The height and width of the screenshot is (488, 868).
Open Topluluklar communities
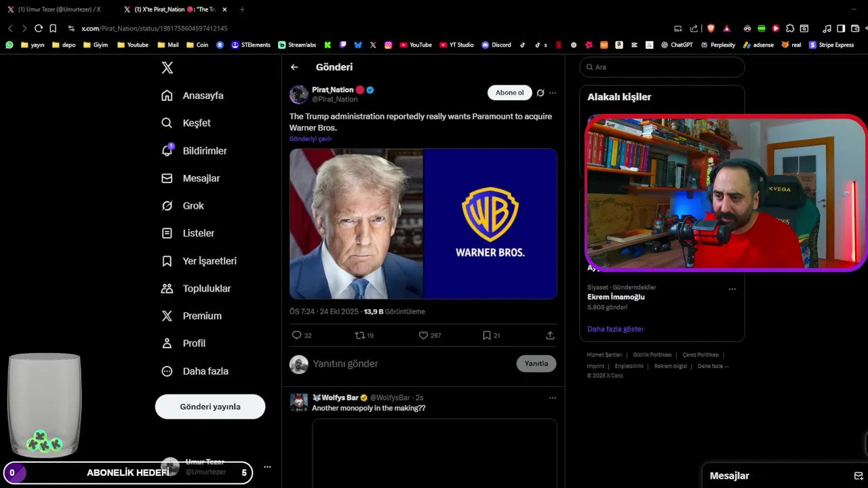[x=196, y=288]
